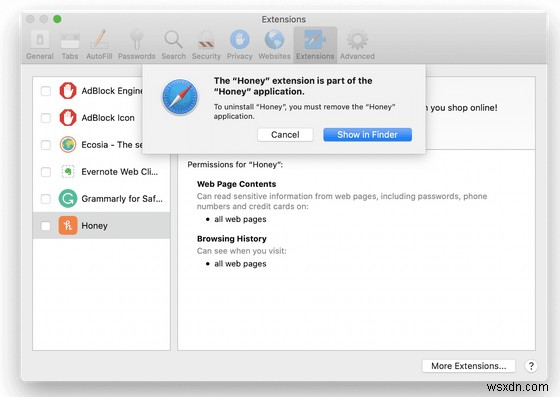Select the AdBlock Engine row text
The height and width of the screenshot is (397, 560).
tap(112, 91)
